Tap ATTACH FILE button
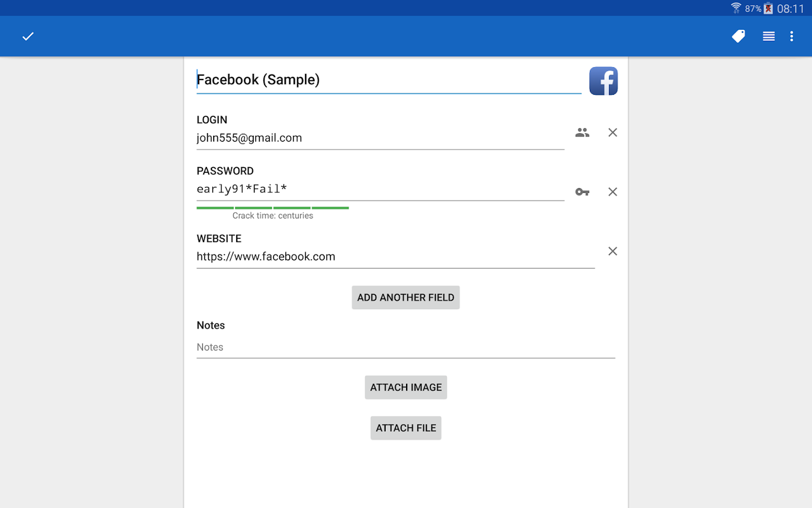The width and height of the screenshot is (812, 508). click(405, 428)
